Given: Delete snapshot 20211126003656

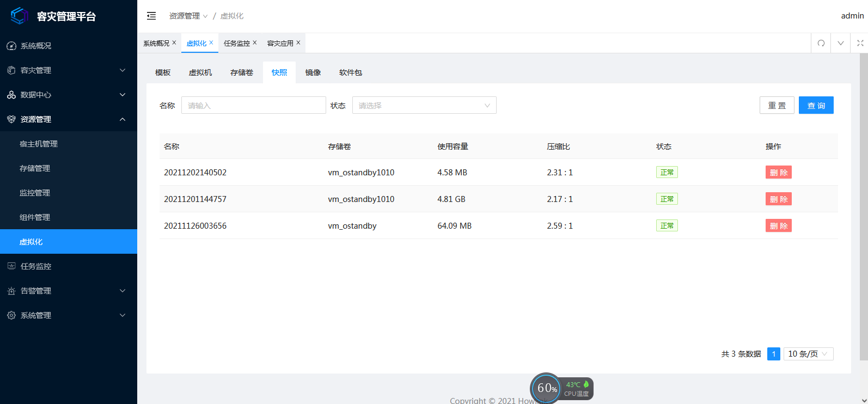Looking at the screenshot, I should (779, 225).
